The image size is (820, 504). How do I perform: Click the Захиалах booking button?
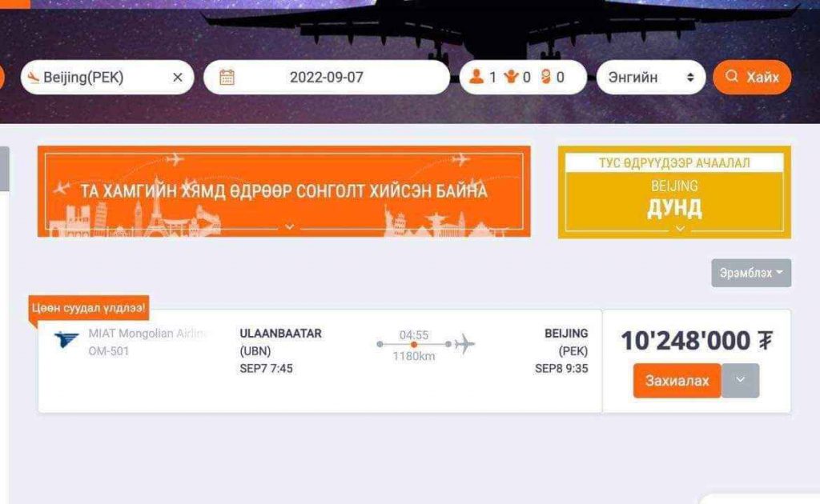point(677,380)
